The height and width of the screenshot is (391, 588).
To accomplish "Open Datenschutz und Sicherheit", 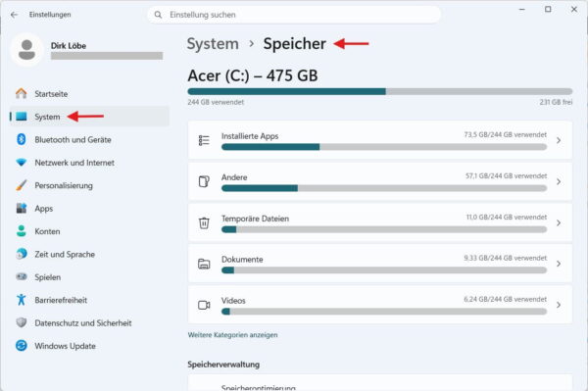I will click(x=89, y=322).
